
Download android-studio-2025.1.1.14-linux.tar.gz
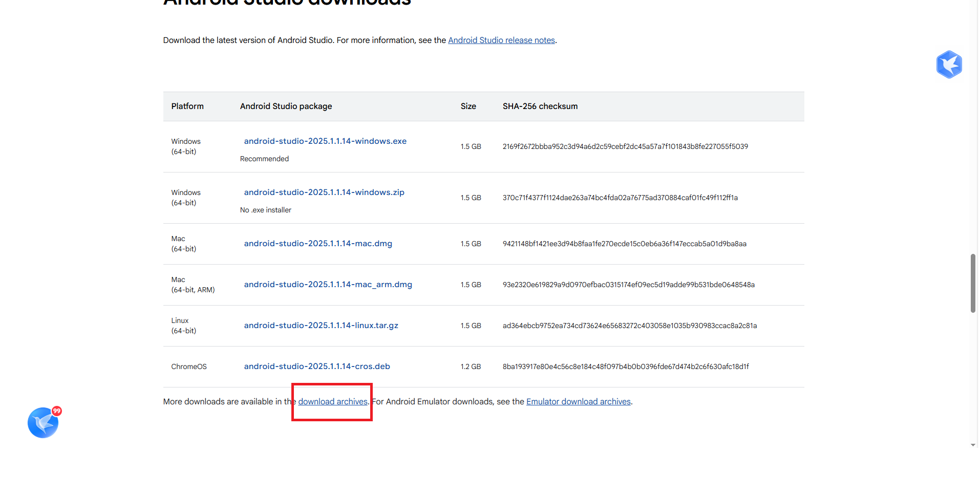click(321, 326)
